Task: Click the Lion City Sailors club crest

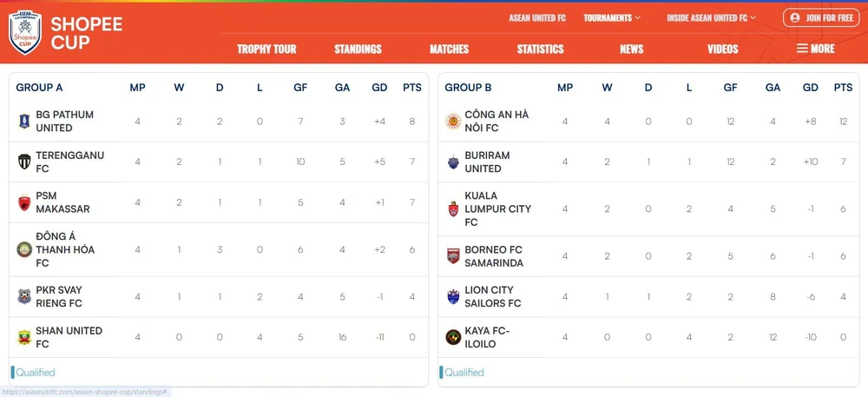Action: (453, 297)
